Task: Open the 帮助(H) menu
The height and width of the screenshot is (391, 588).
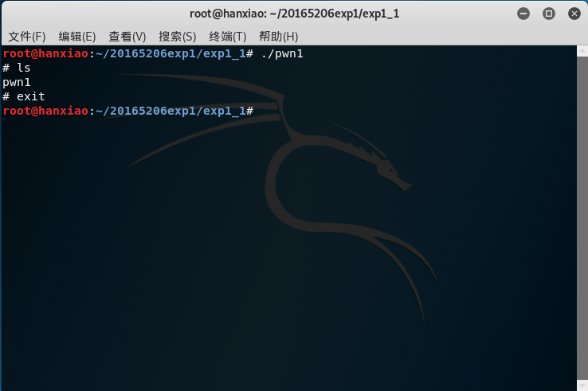Action: click(x=279, y=37)
